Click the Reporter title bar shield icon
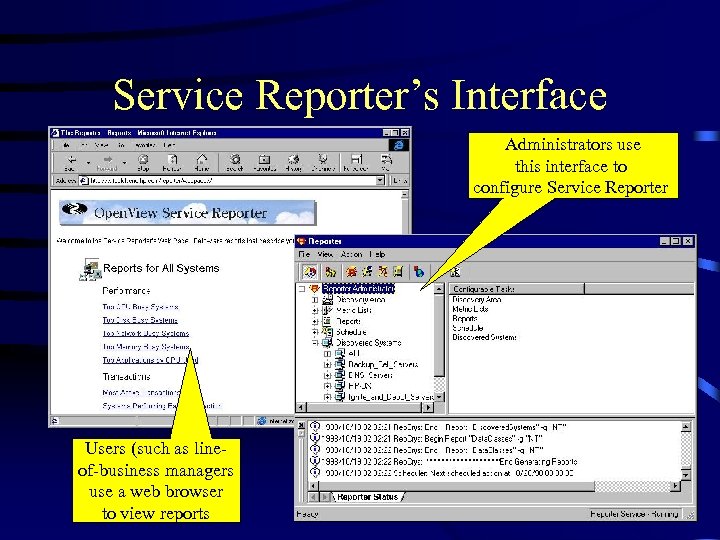The image size is (720, 540). (x=302, y=241)
